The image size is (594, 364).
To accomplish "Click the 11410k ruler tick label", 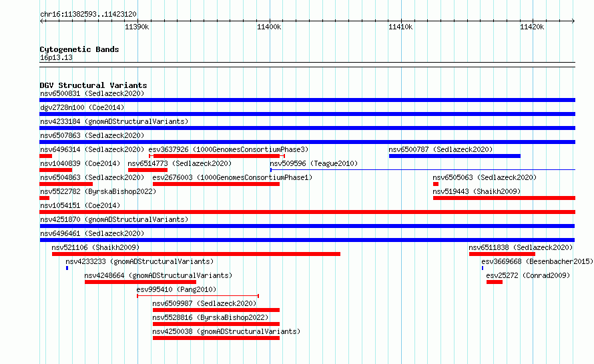I will (x=400, y=27).
